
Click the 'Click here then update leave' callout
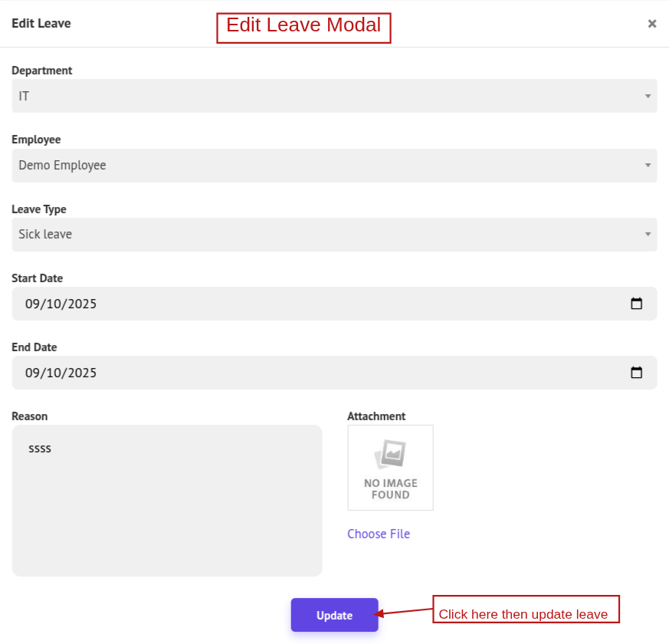[x=526, y=610]
